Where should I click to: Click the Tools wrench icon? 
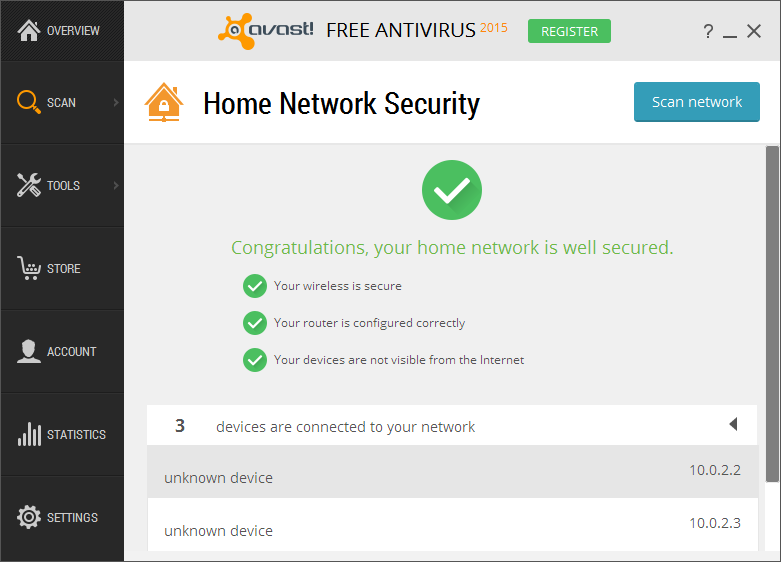[29, 185]
